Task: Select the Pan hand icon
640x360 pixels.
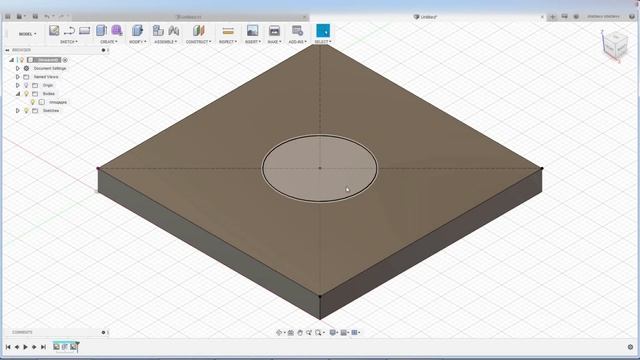Action: click(x=300, y=333)
